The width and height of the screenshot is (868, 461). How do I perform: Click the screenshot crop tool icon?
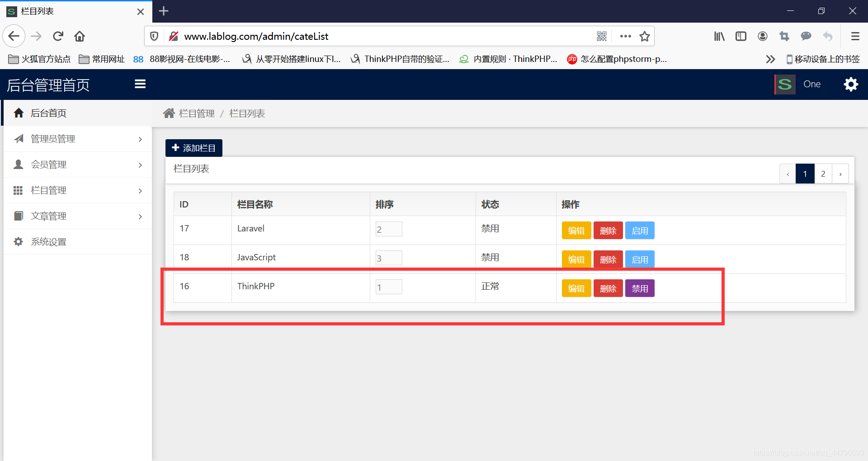click(x=784, y=36)
